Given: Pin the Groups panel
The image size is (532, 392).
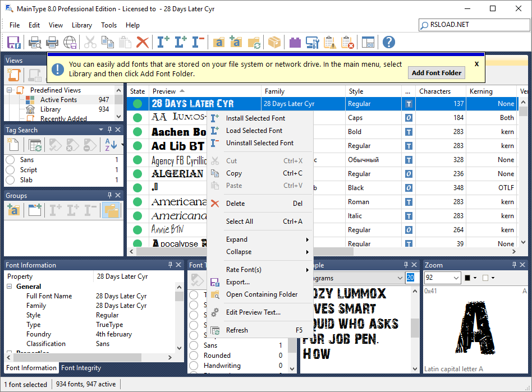Looking at the screenshot, I should point(109,195).
